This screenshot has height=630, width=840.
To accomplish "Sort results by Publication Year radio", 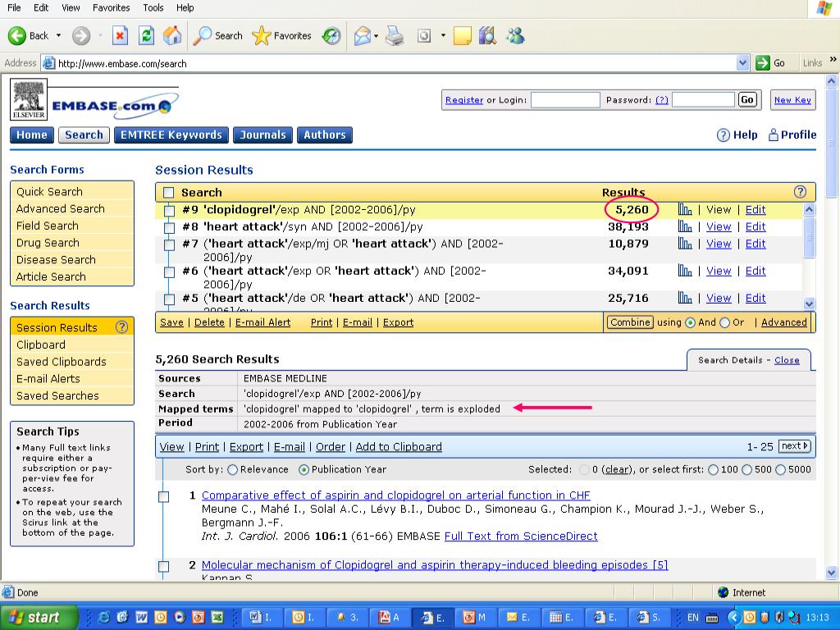I will [304, 470].
